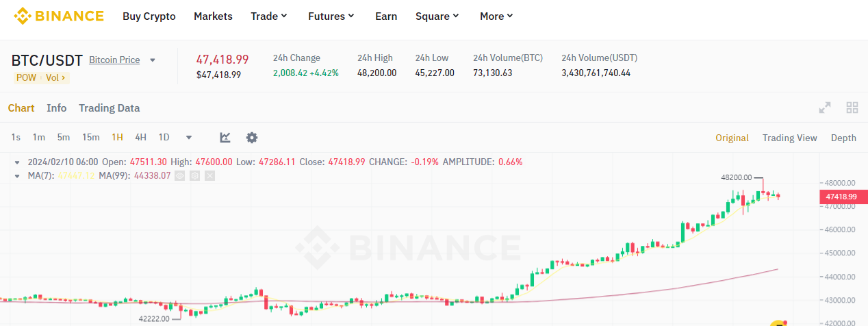Collapse the candle OHLC info row arrow
Viewport: 868px width, 326px height.
pyautogui.click(x=18, y=162)
